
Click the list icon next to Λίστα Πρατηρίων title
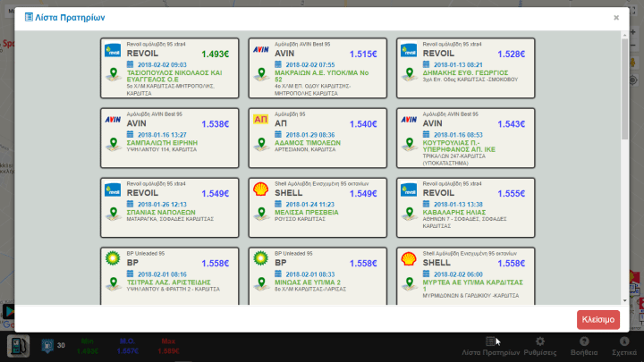pyautogui.click(x=29, y=17)
